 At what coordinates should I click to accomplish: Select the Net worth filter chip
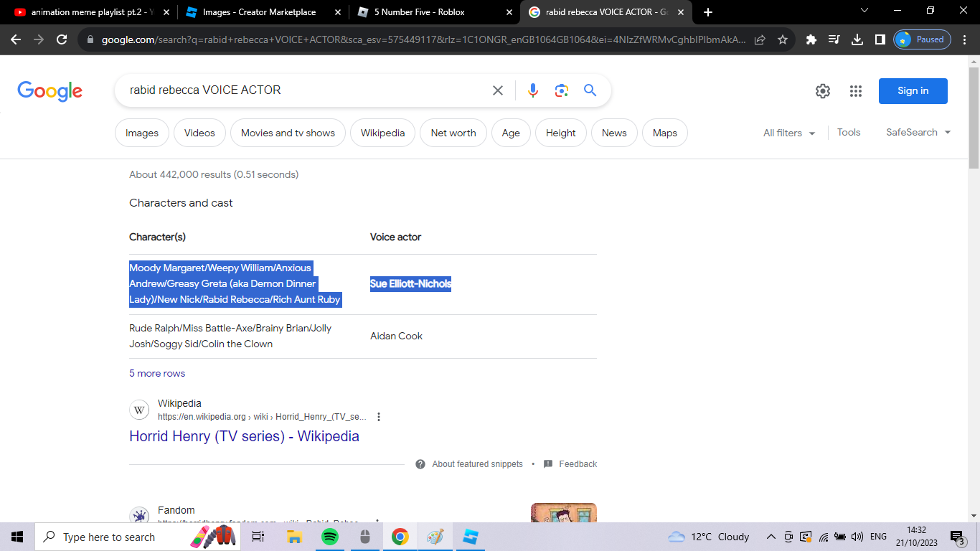coord(453,133)
